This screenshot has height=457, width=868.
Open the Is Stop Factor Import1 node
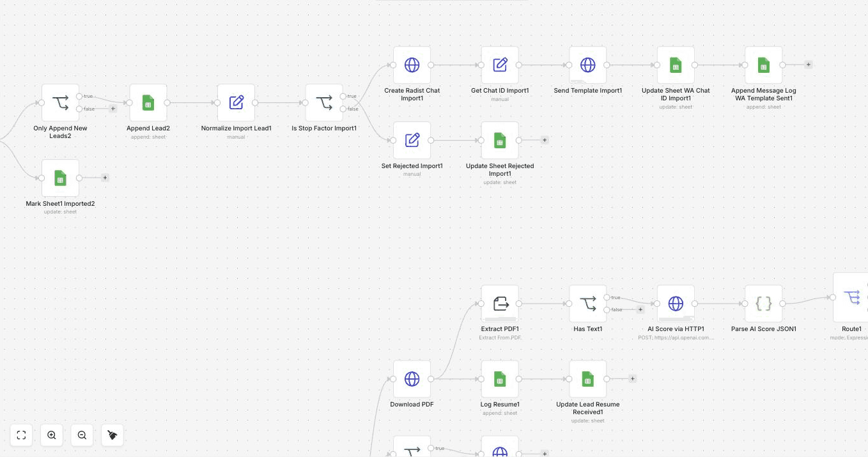[x=324, y=102]
